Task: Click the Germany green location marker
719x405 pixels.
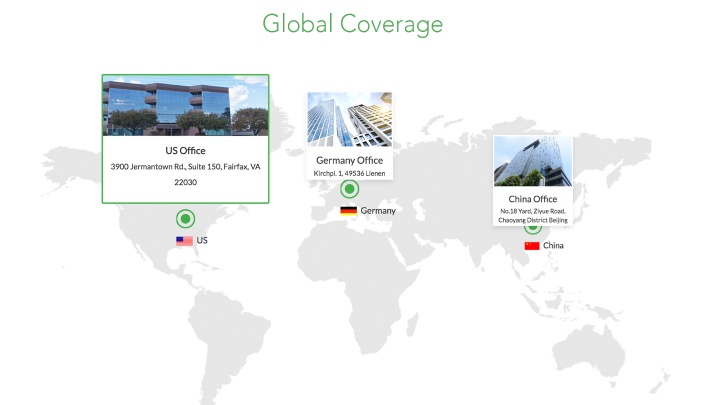Action: point(349,189)
